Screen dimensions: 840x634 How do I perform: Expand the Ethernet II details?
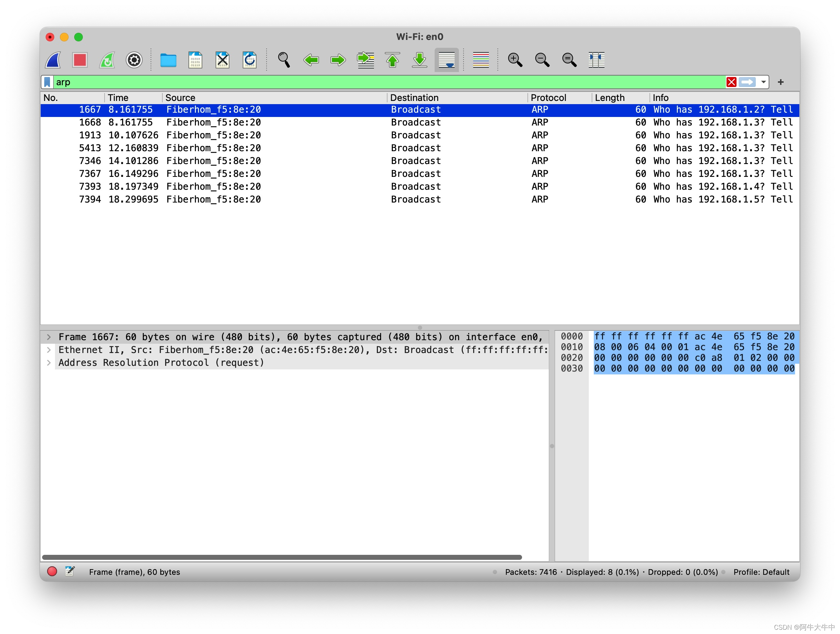pyautogui.click(x=49, y=350)
